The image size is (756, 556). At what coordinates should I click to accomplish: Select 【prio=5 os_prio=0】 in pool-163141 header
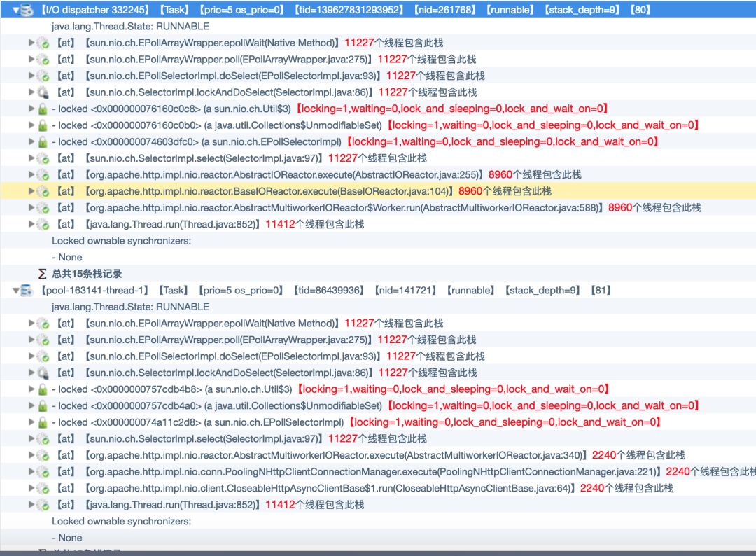pos(241,291)
